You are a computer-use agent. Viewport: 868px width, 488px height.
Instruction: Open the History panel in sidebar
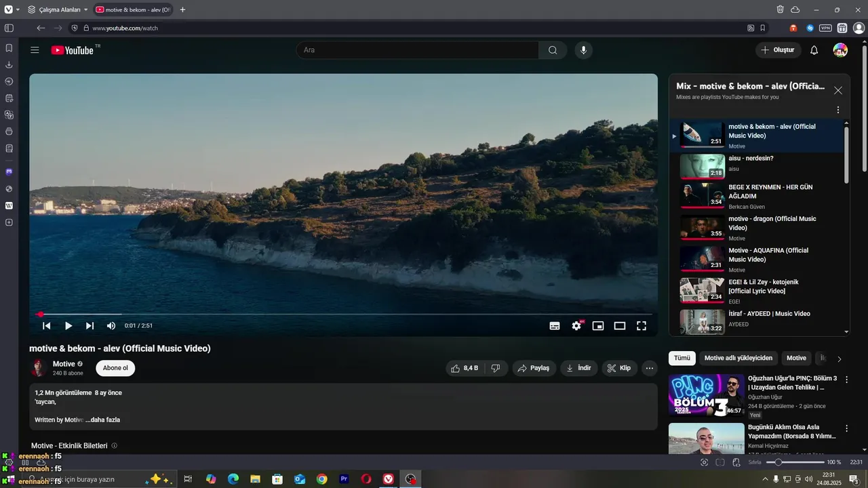(9, 81)
